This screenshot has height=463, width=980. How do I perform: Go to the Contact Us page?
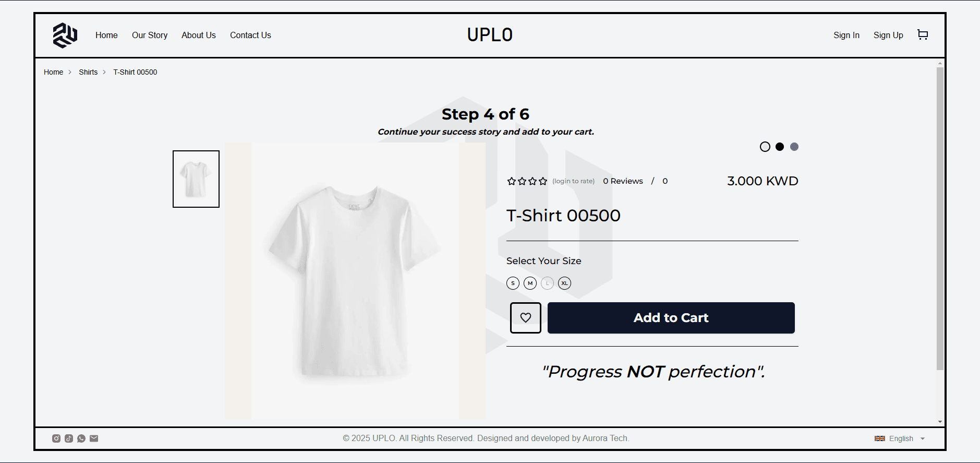[250, 35]
